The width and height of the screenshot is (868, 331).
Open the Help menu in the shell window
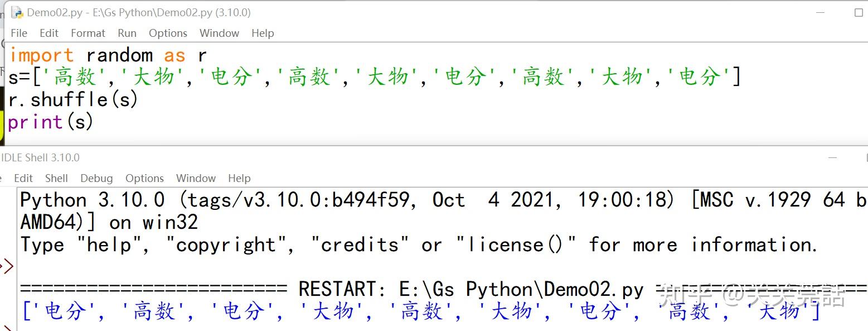click(x=239, y=178)
